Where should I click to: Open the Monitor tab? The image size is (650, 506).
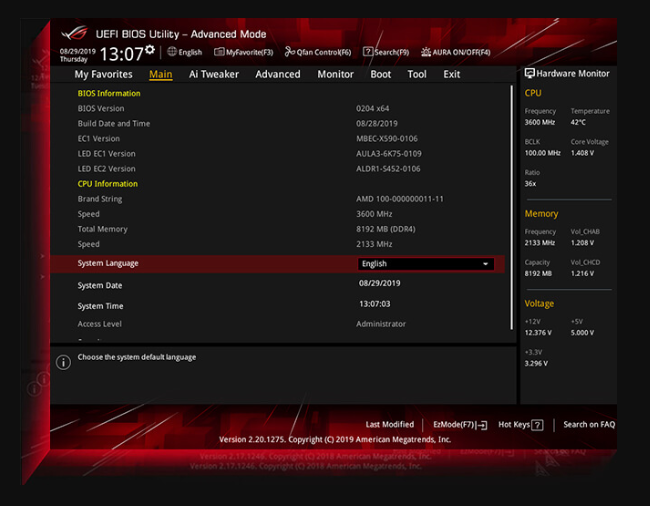335,74
